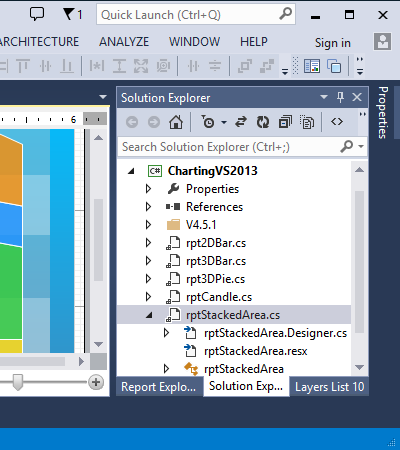Viewport: 400px width, 450px height.
Task: Open the feedback speech bubble icon
Action: [x=37, y=14]
